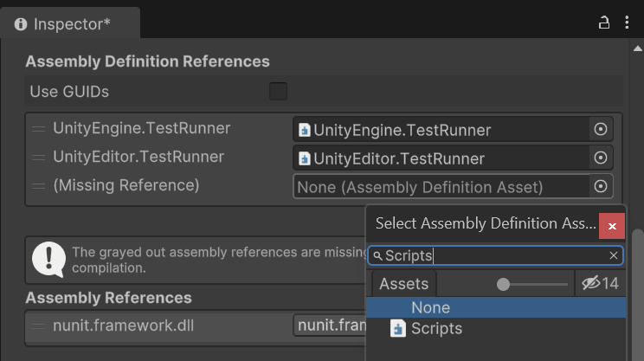Screen dimensions: 644x361
Task: Click the search box containing Scripts
Action: coord(495,255)
